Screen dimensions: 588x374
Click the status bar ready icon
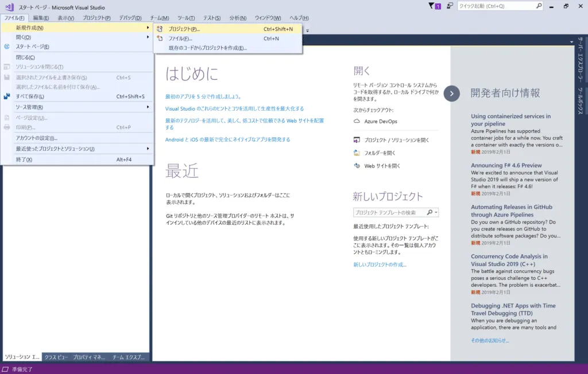5,369
